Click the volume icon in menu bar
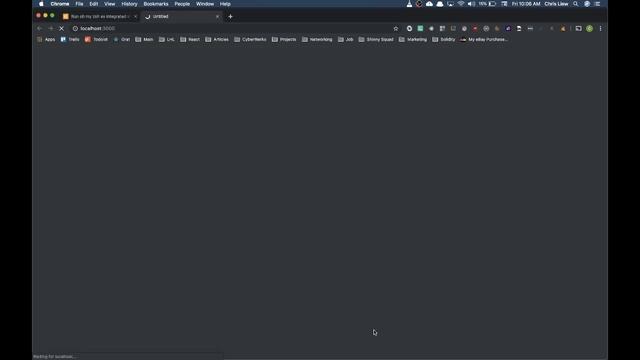640x360 pixels. click(471, 4)
